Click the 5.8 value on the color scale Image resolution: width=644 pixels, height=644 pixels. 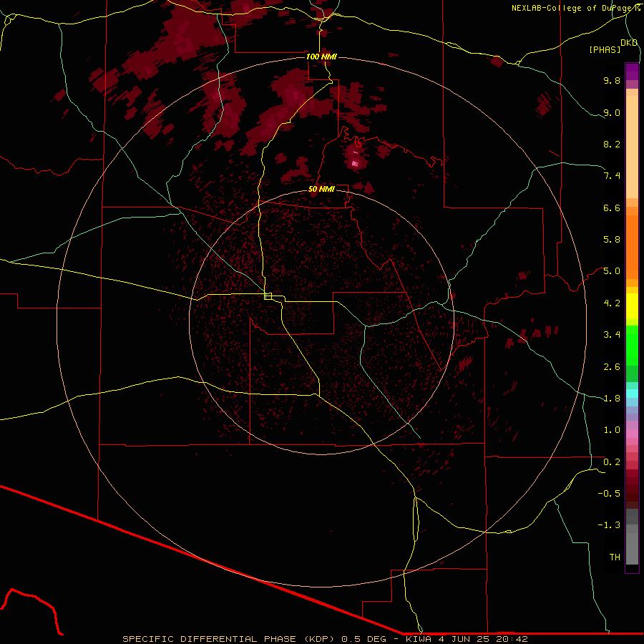pyautogui.click(x=612, y=240)
